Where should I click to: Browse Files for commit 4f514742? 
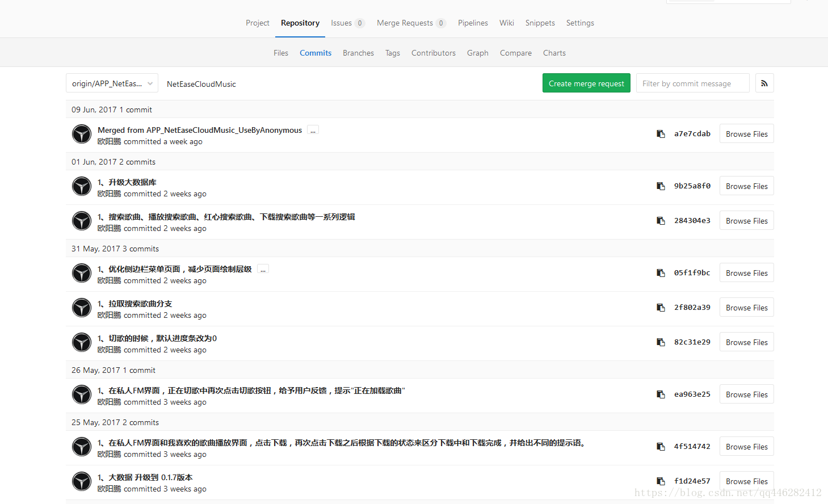point(746,447)
